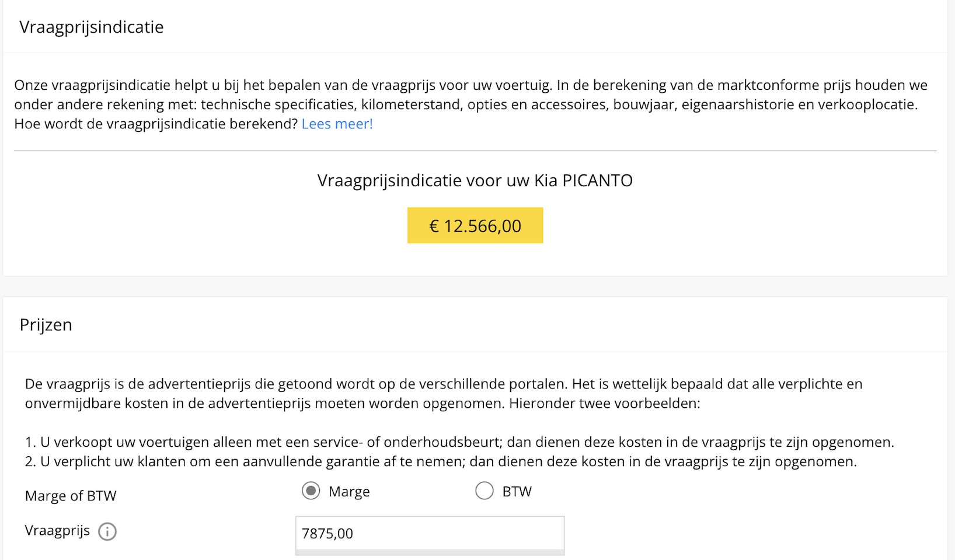Click example 1 about service- of onderhoudsbeurt
This screenshot has width=955, height=560.
pyautogui.click(x=459, y=442)
